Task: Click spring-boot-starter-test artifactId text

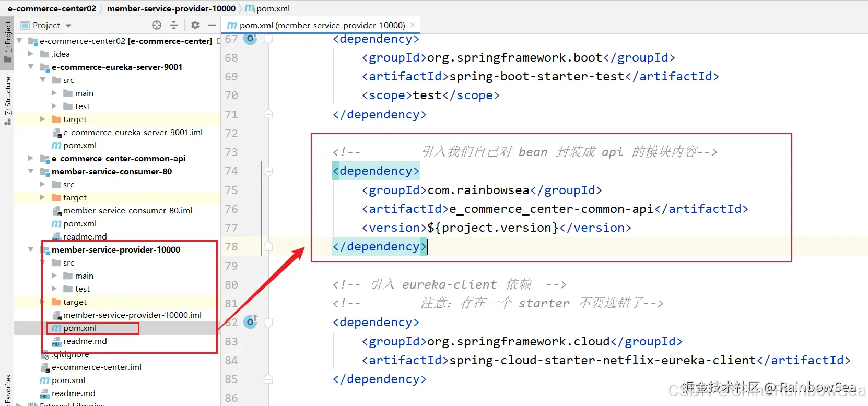Action: [x=537, y=76]
